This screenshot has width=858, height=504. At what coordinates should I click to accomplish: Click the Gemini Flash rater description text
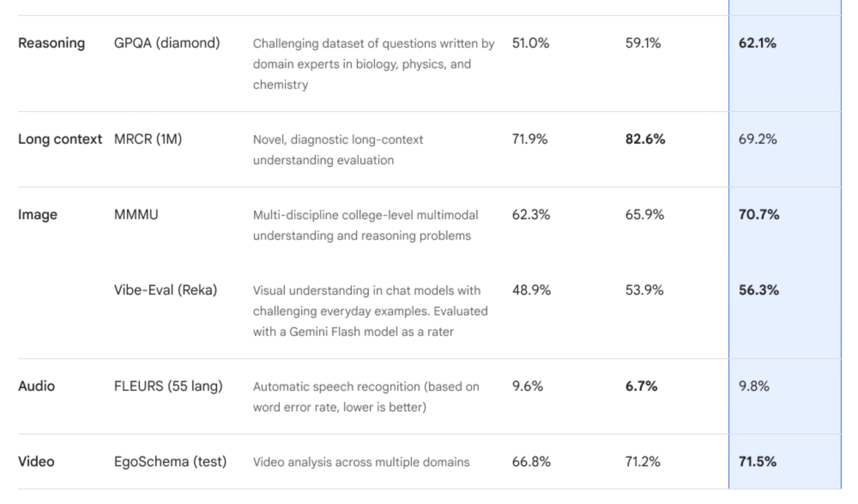click(x=353, y=332)
